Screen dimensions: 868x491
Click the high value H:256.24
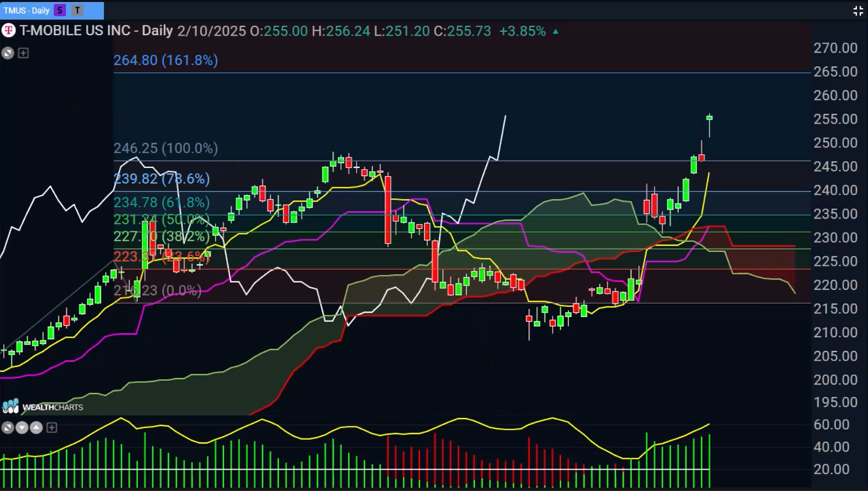click(341, 31)
